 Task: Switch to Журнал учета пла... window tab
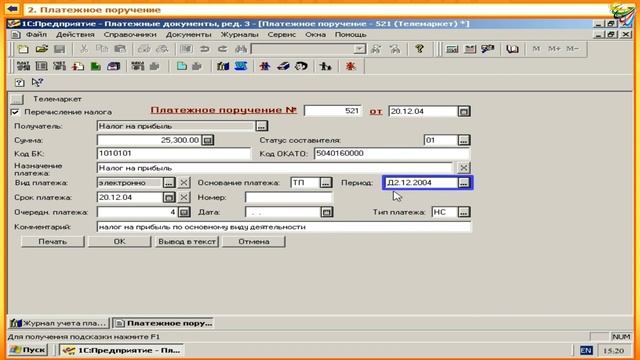coord(58,323)
